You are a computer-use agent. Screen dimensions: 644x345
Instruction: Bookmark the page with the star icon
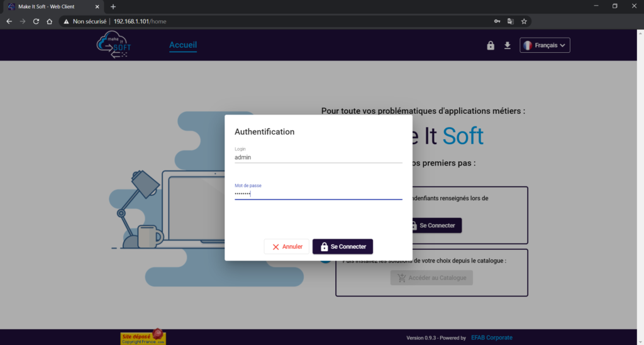click(x=524, y=21)
